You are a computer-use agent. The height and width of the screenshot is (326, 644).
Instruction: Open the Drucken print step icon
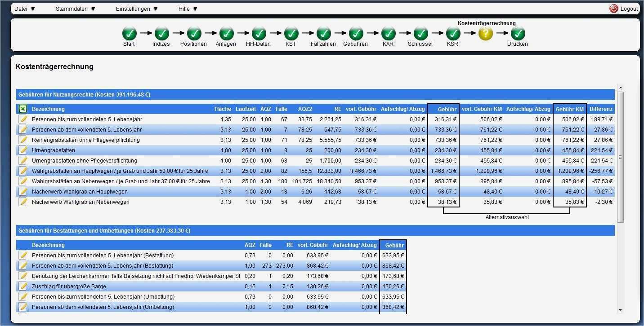coord(517,33)
